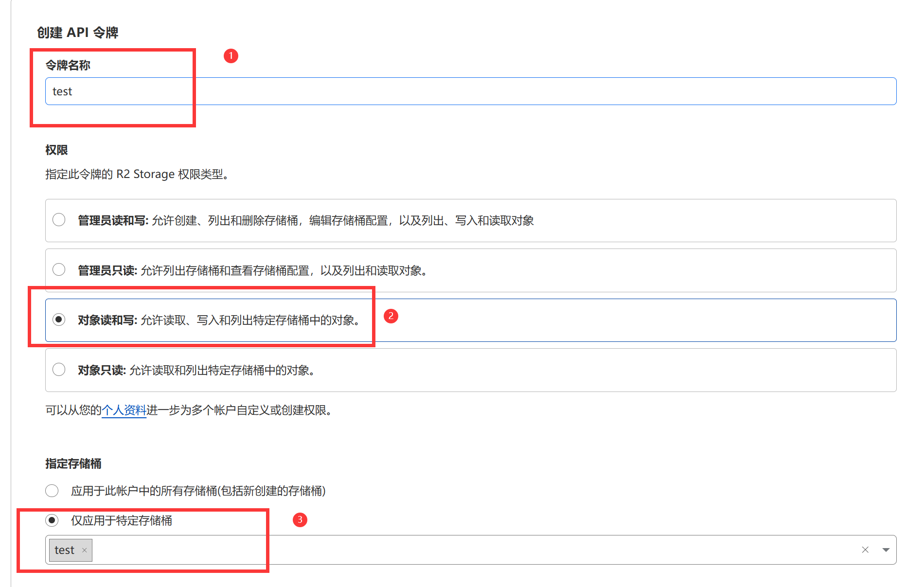
Task: Expand the bucket selector dropdown arrow
Action: (886, 550)
